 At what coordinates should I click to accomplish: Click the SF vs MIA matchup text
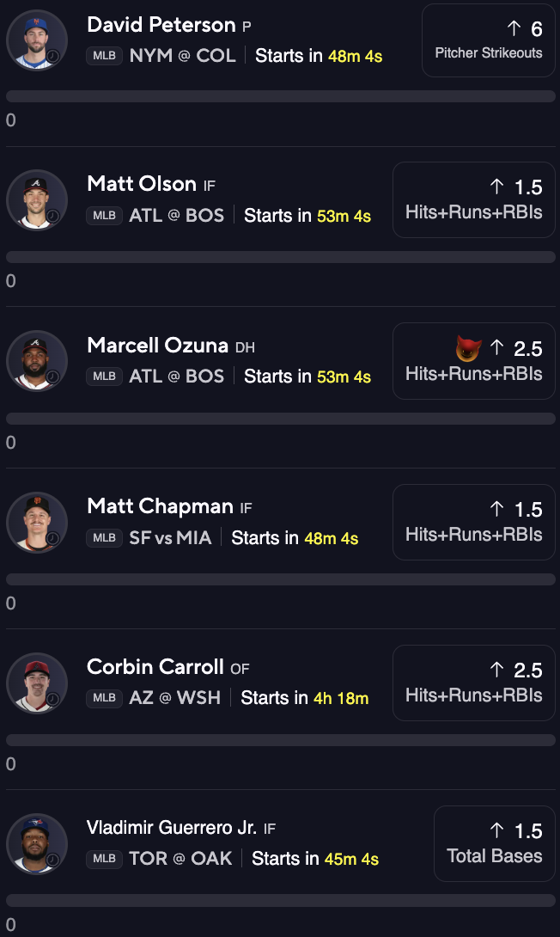coord(169,538)
